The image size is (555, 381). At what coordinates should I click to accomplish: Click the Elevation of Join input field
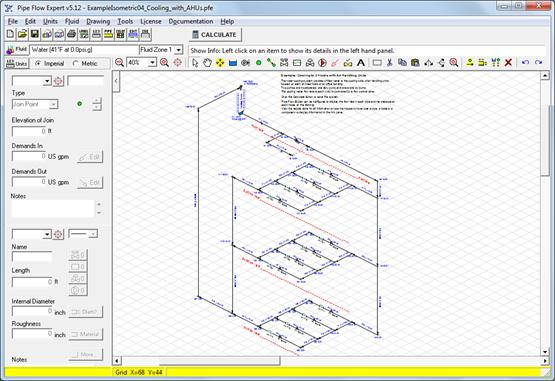pos(29,131)
